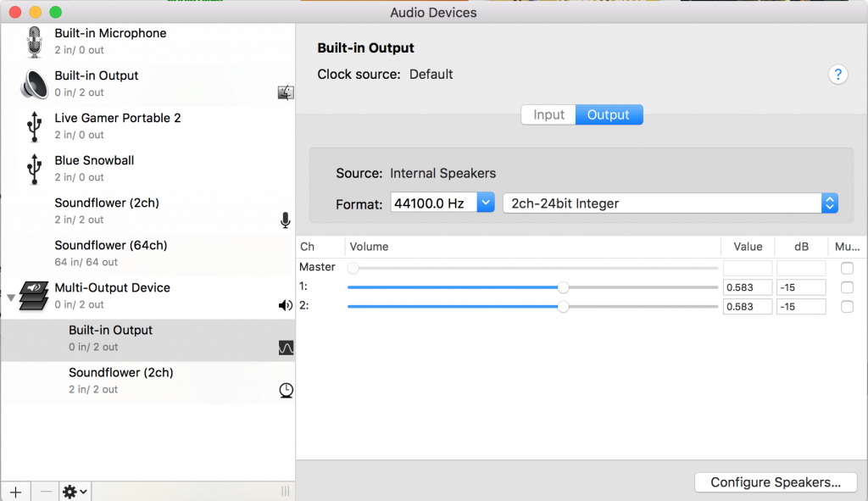868x501 pixels.
Task: Click the channel 1 dB field -15
Action: pos(801,287)
